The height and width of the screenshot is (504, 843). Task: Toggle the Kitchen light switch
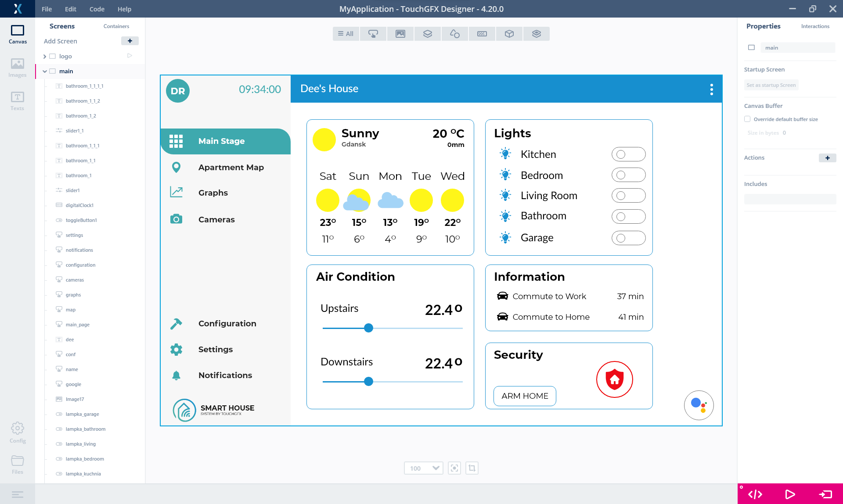[628, 154]
